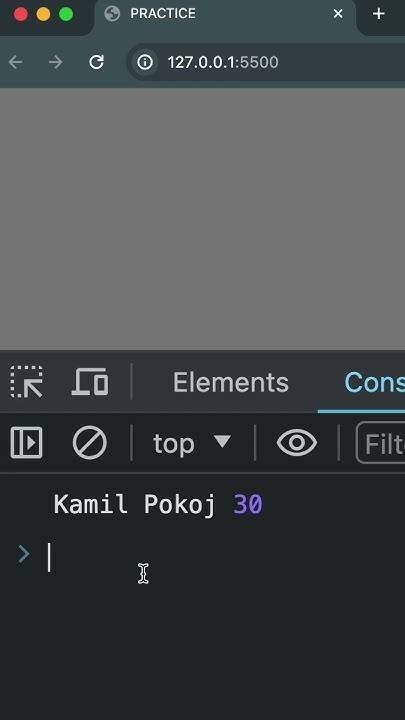
Task: Click the console prompt input line
Action: tap(225, 557)
